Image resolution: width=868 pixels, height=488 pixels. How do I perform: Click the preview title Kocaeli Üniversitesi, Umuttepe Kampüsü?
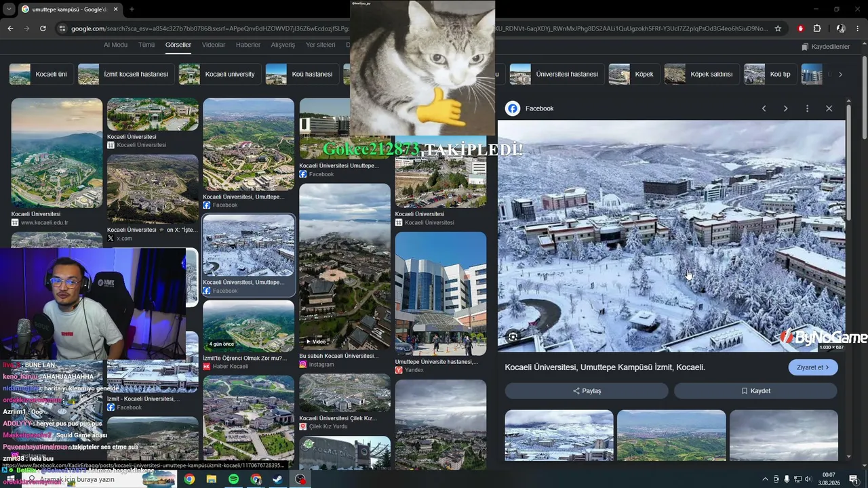[x=605, y=367]
